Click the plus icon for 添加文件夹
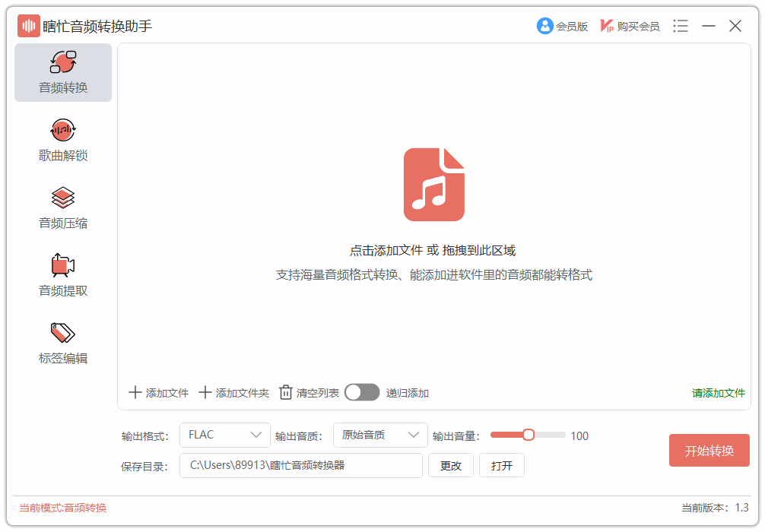This screenshot has width=765, height=532. pos(205,392)
